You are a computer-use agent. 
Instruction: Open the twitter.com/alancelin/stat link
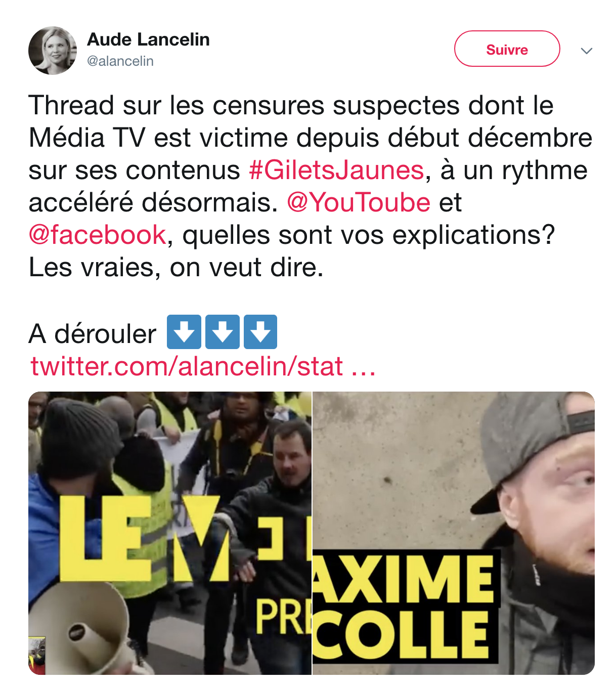coord(203,366)
